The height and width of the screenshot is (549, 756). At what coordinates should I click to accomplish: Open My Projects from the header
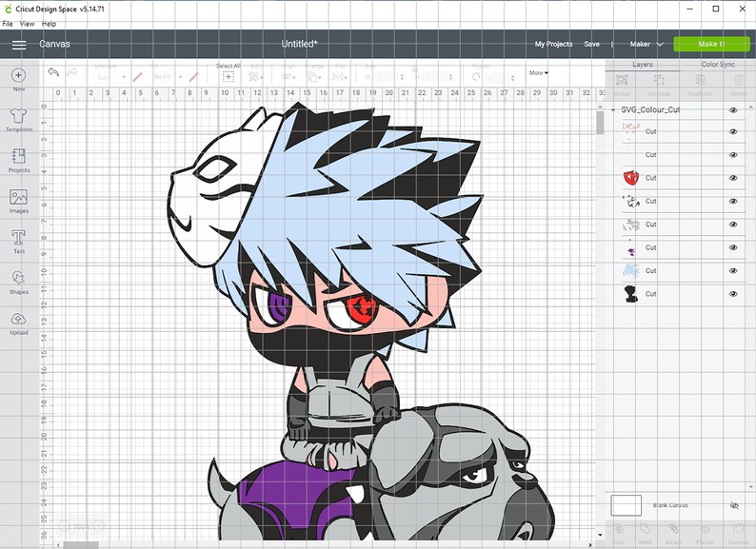pyautogui.click(x=553, y=44)
